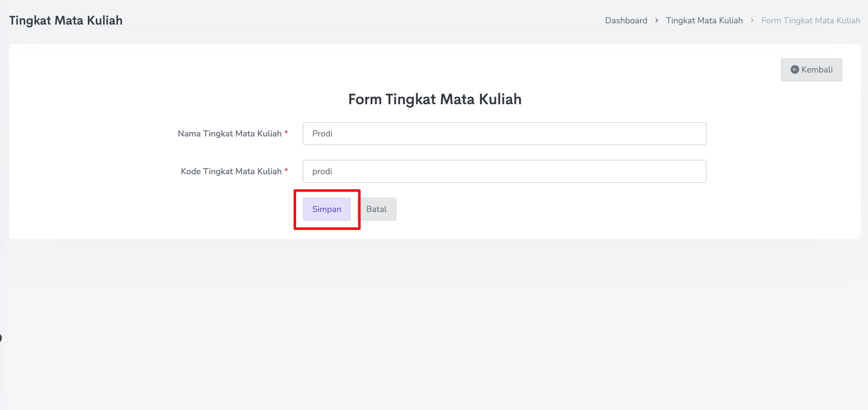Image resolution: width=868 pixels, height=410 pixels.
Task: Click the back arrow icon inside Kembali
Action: pyautogui.click(x=795, y=70)
